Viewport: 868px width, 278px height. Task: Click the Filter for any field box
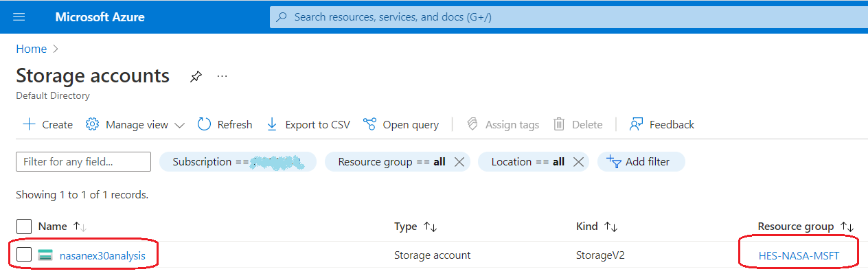(83, 162)
